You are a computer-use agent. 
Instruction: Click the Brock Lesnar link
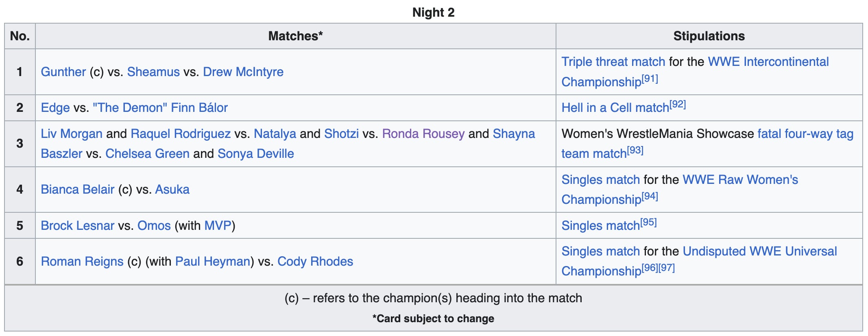(x=78, y=226)
